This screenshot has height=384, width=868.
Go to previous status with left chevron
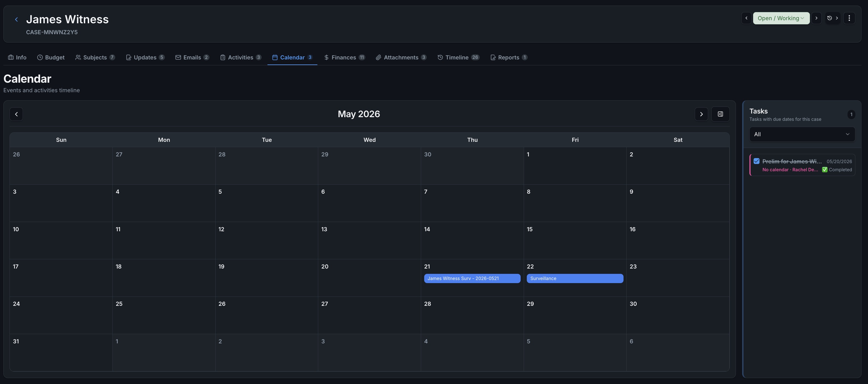click(x=746, y=18)
